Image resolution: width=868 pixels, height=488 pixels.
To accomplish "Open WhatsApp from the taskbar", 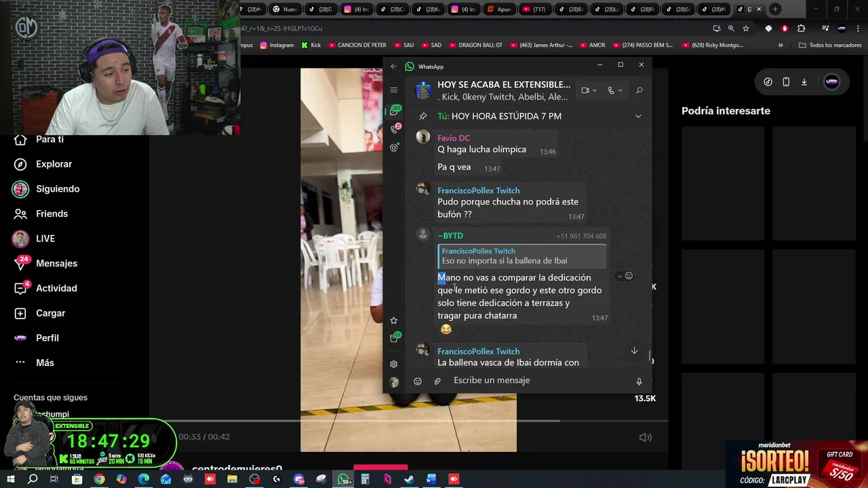I will click(344, 479).
